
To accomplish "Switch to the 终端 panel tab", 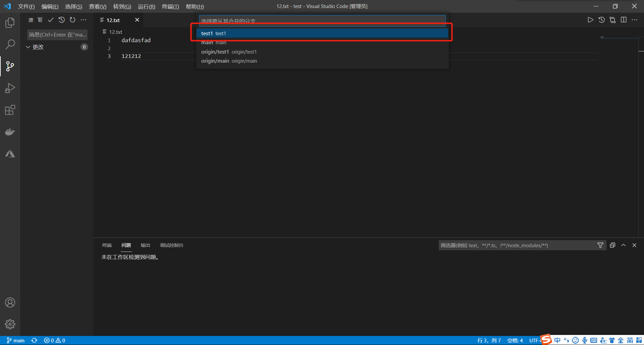I will click(x=107, y=245).
